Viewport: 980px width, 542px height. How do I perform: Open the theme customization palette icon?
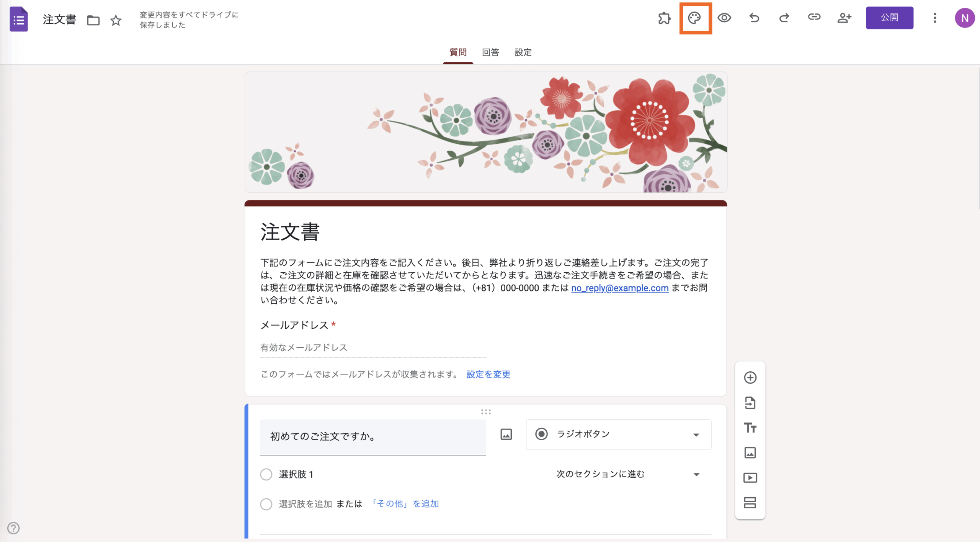[694, 18]
